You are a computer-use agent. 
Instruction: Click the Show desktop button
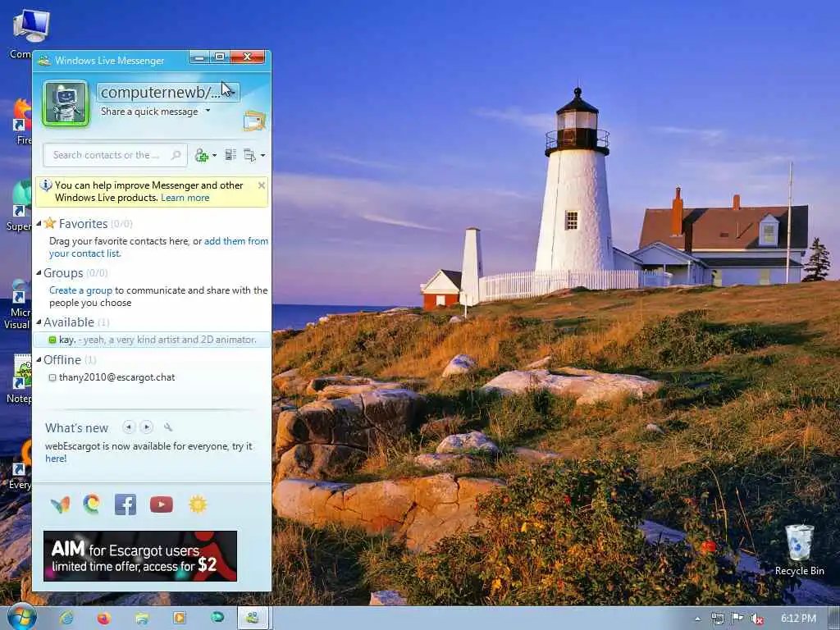pos(834,619)
